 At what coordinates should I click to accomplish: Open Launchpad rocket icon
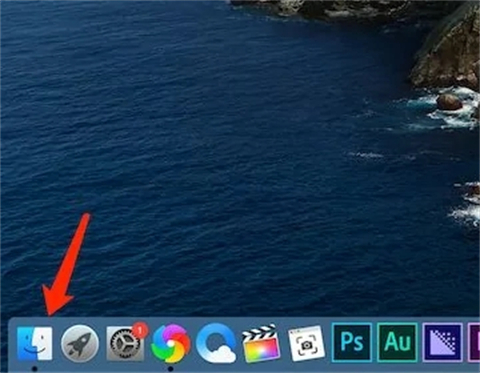point(80,343)
